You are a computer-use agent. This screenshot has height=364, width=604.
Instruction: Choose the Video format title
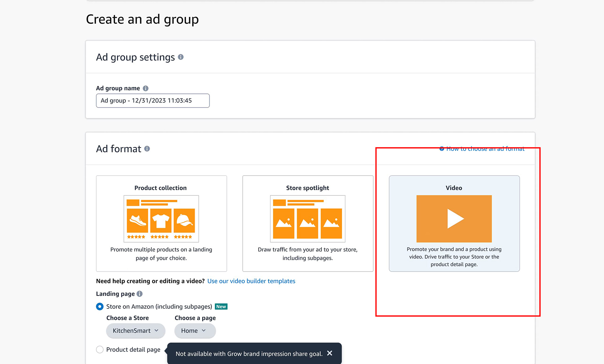(454, 188)
